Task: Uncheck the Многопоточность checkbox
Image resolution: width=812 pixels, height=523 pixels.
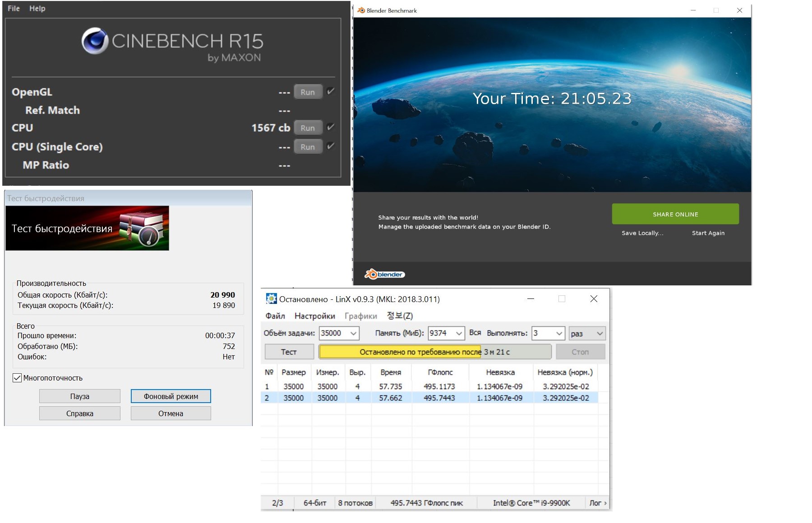Action: coord(17,378)
